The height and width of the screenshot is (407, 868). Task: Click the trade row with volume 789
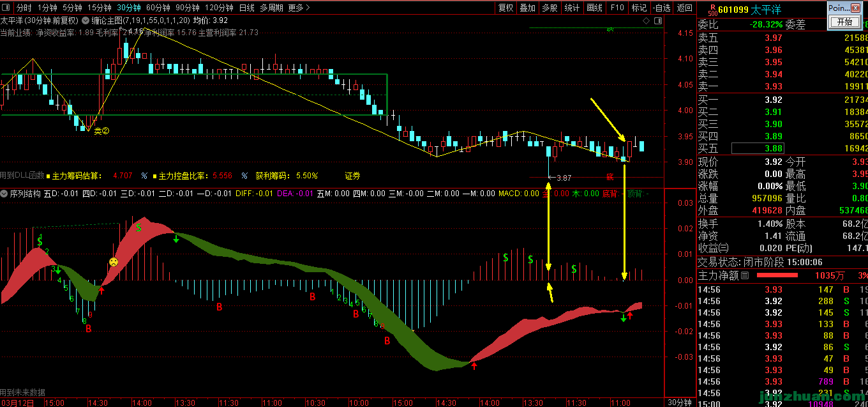click(782, 381)
